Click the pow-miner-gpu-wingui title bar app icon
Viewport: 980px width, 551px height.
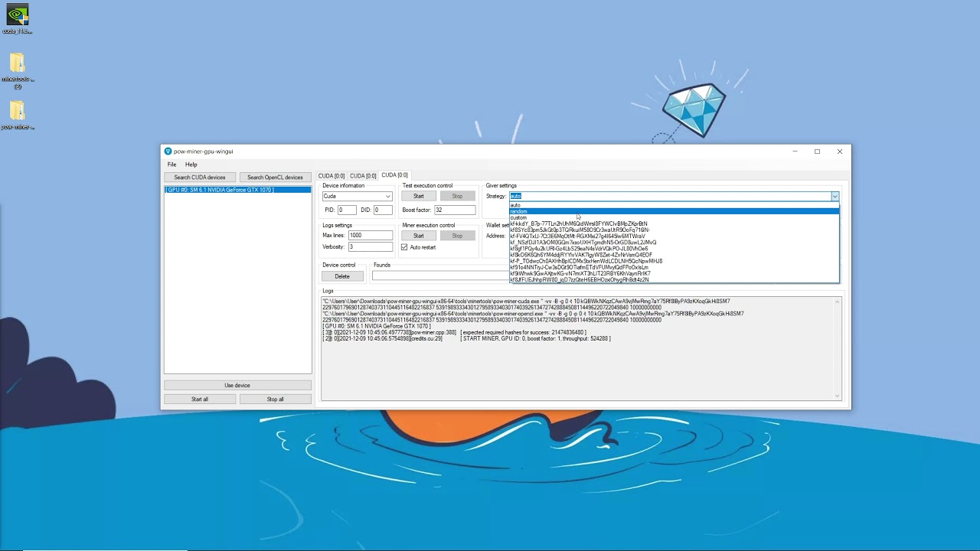(x=168, y=152)
